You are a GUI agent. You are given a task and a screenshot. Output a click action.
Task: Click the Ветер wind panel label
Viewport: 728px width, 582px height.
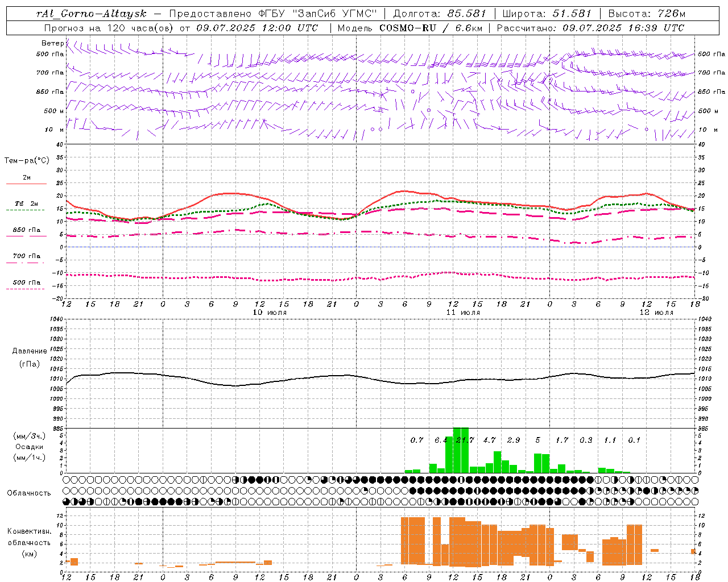pyautogui.click(x=52, y=43)
